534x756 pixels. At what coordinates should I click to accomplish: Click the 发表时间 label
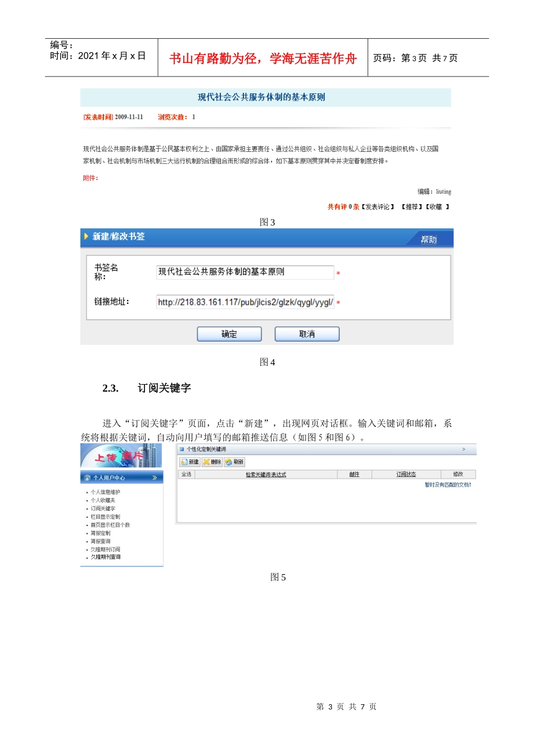click(98, 117)
